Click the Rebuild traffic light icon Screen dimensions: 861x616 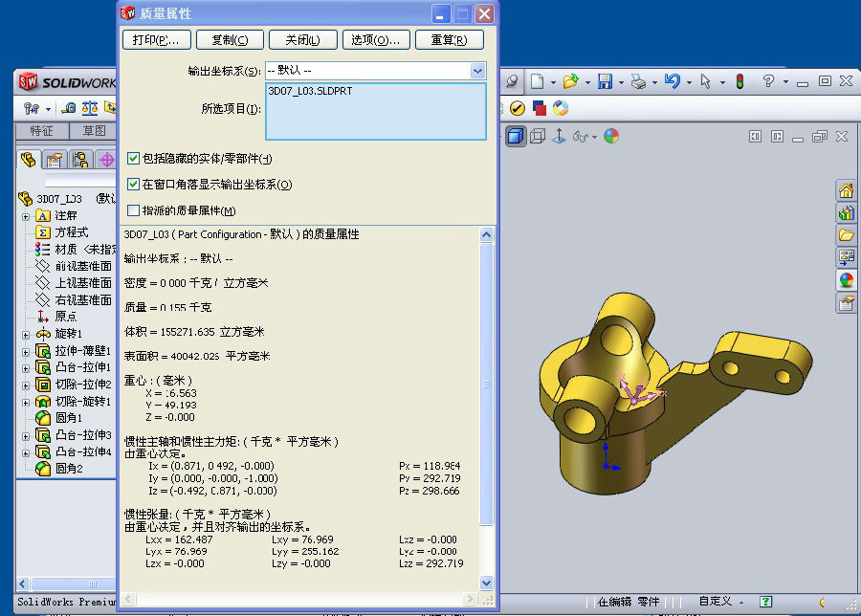739,82
